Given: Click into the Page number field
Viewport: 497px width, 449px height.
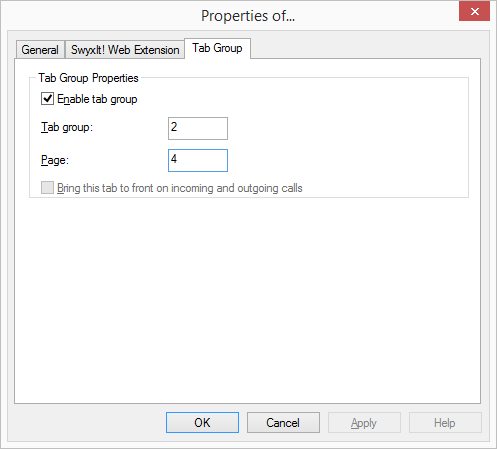Looking at the screenshot, I should (198, 160).
